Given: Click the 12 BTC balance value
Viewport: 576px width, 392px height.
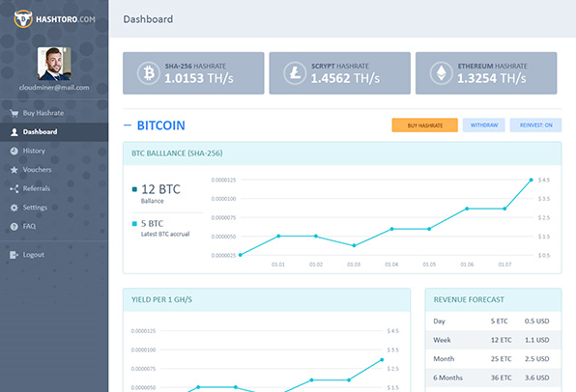Looking at the screenshot, I should point(160,189).
